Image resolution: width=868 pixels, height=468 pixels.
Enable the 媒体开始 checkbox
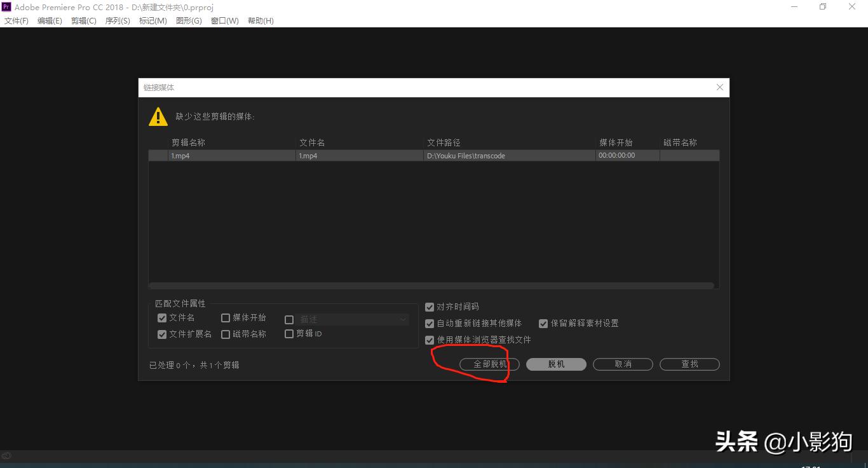[226, 317]
